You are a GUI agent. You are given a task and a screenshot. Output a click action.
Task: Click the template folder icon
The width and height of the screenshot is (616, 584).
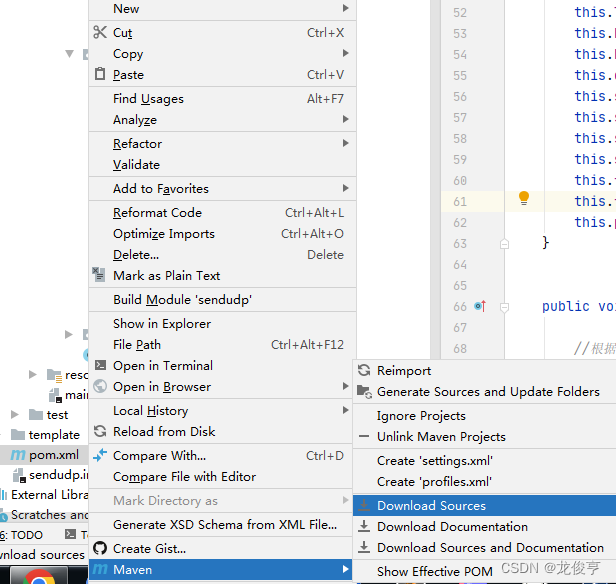(18, 434)
